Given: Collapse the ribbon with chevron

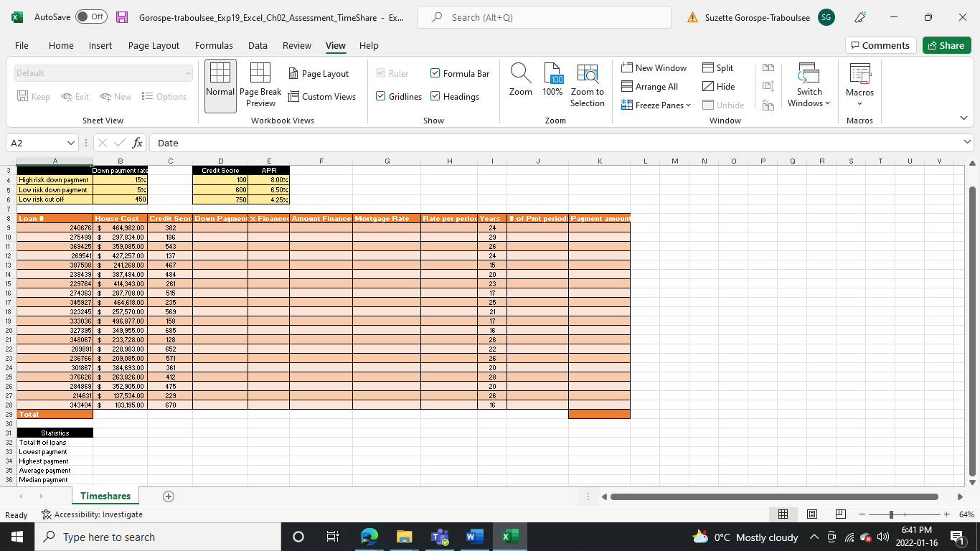Looking at the screenshot, I should pos(963,118).
